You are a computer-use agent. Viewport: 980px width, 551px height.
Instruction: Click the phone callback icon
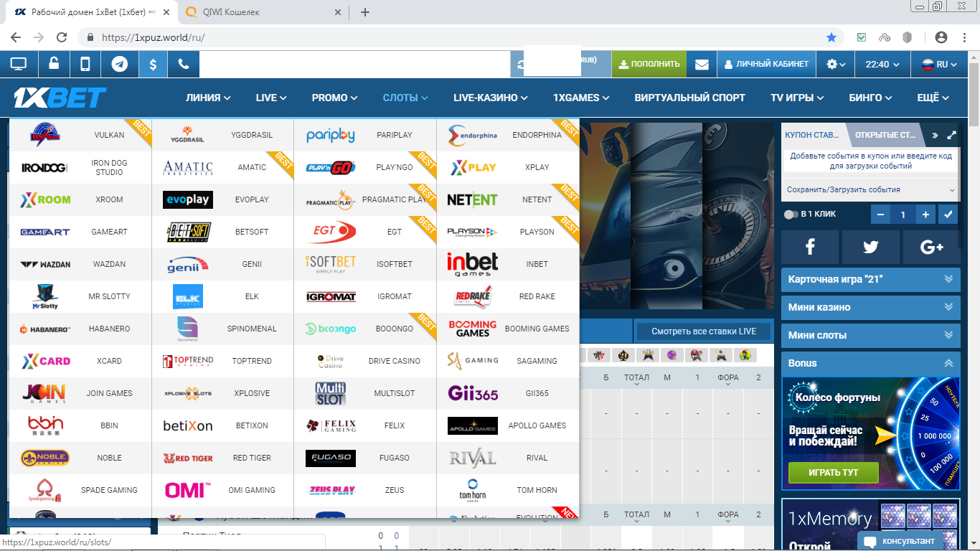tap(184, 65)
